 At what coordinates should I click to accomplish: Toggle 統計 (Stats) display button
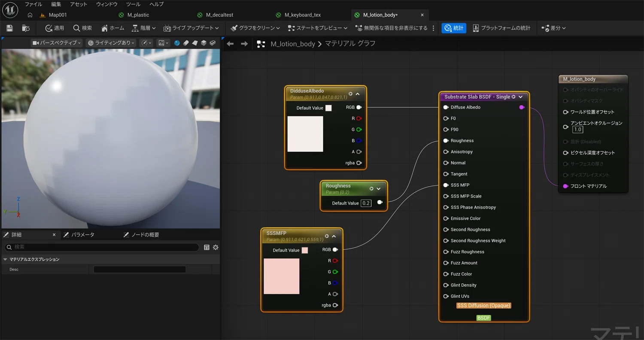click(454, 28)
